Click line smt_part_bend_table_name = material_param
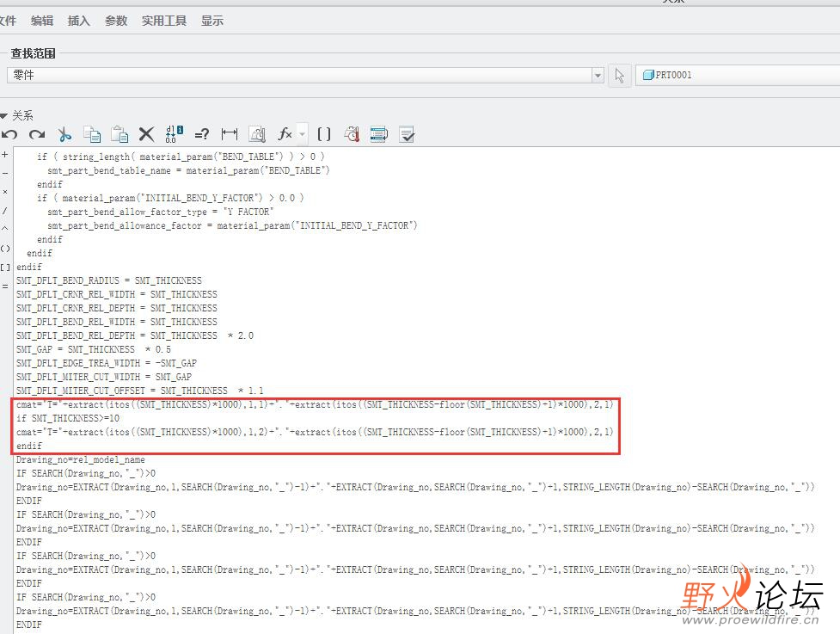The height and width of the screenshot is (634, 840). pyautogui.click(x=188, y=170)
